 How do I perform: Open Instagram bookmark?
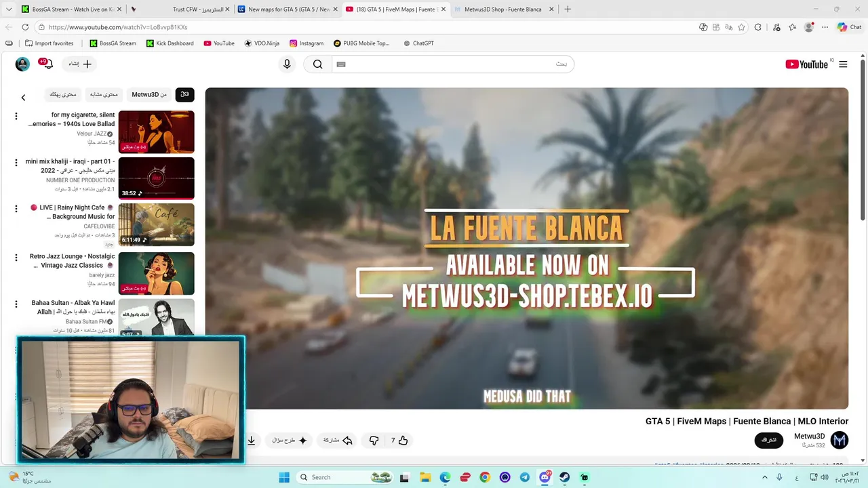click(x=307, y=43)
